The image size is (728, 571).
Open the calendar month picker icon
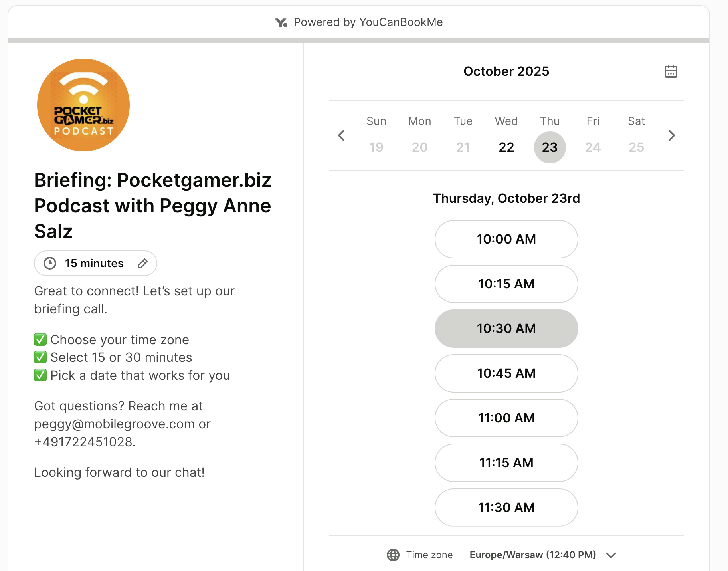(671, 71)
